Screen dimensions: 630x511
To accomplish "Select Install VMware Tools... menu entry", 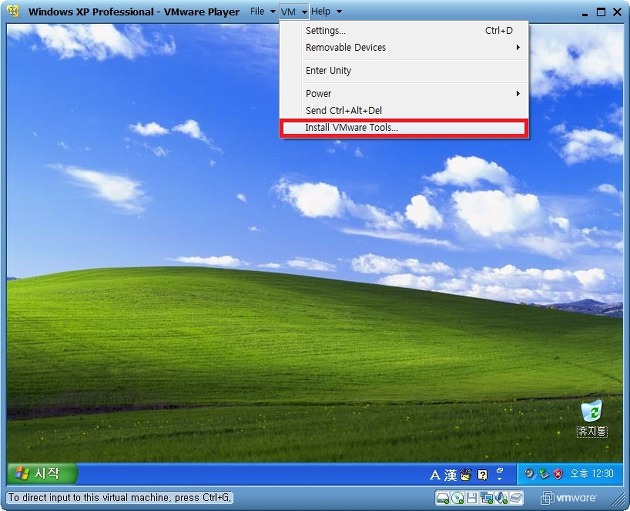I will [404, 128].
